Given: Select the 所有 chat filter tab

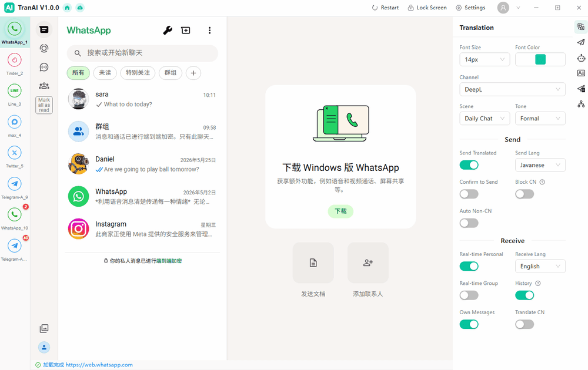Looking at the screenshot, I should tap(78, 73).
